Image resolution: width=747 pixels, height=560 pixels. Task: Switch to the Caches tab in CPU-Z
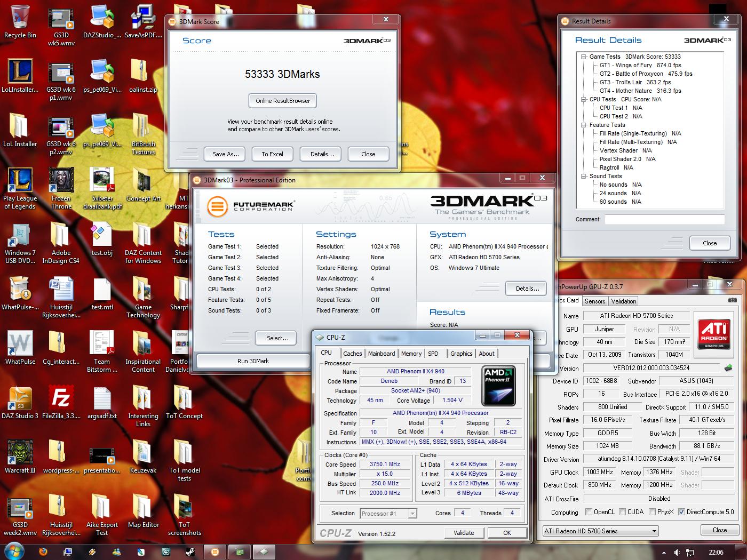coord(352,354)
